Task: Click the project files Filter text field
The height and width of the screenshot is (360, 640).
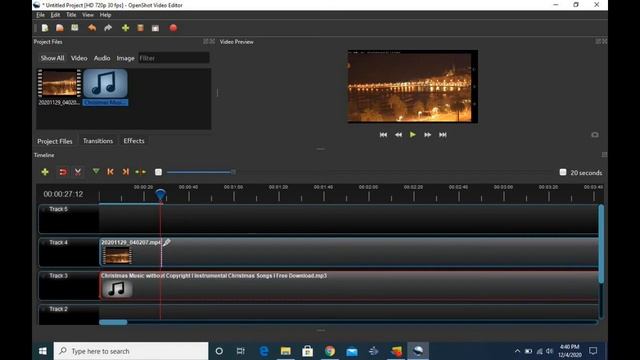Action: point(174,58)
